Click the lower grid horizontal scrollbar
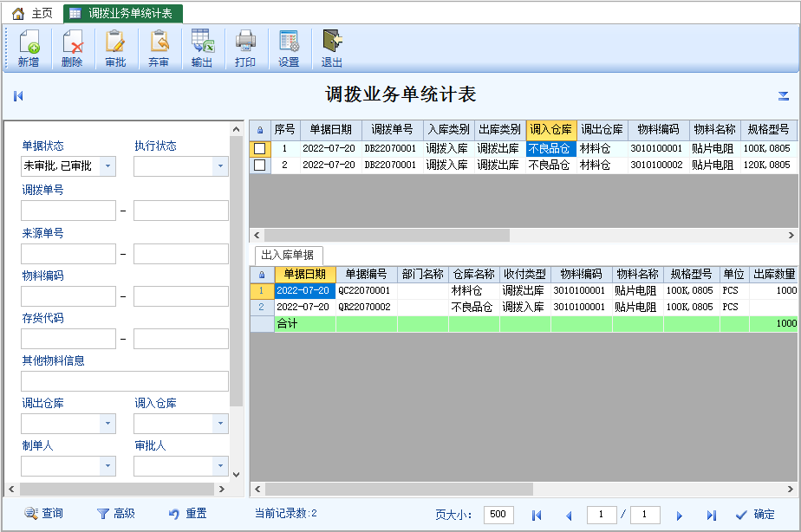This screenshot has height=532, width=801. point(399,490)
